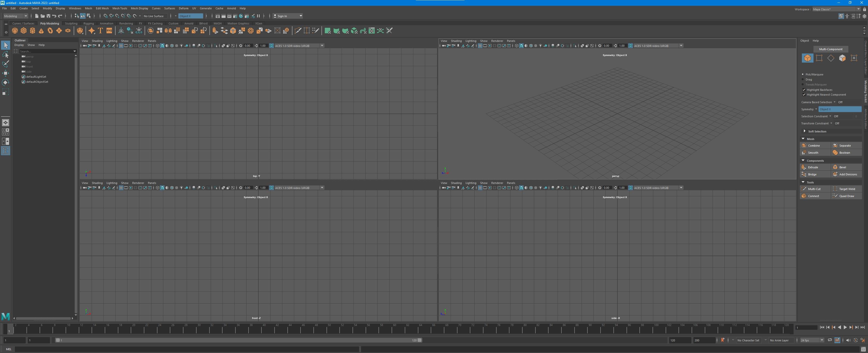Create a polygon sphere from the shelf
The height and width of the screenshot is (353, 868).
(x=14, y=31)
